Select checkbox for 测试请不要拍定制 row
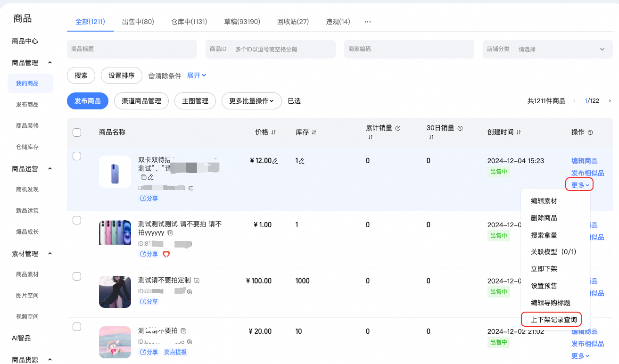 click(77, 276)
